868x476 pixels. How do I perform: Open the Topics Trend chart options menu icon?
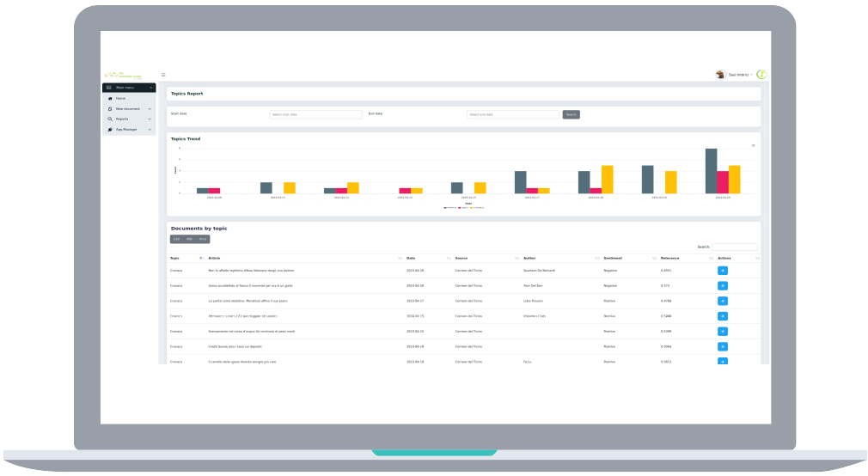click(x=753, y=145)
